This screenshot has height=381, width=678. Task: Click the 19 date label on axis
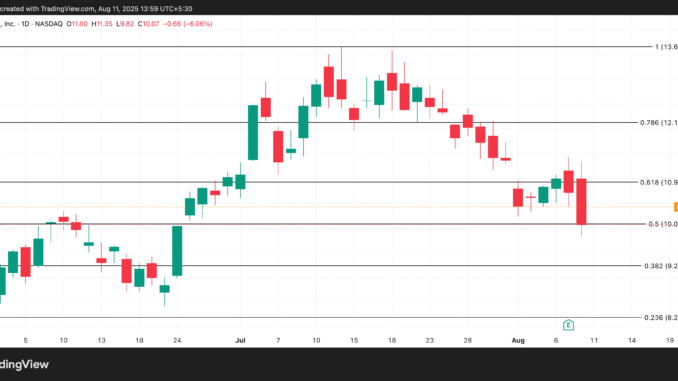[x=670, y=340]
